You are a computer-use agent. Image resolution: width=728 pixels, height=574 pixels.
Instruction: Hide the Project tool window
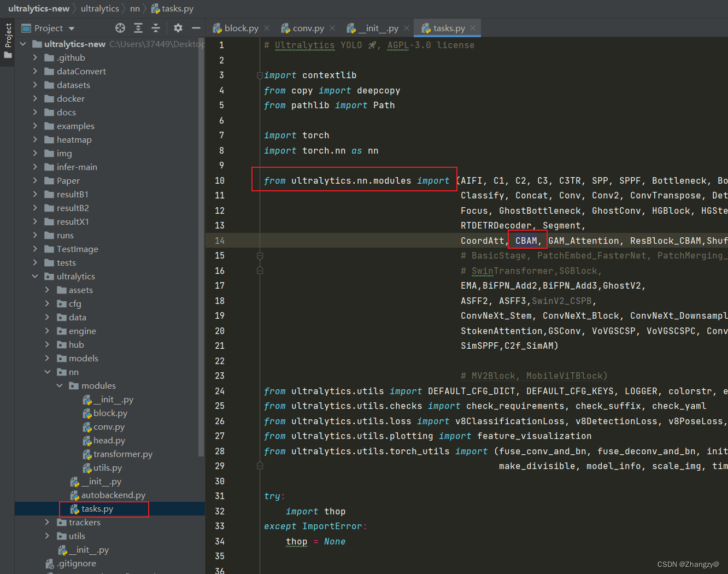[196, 28]
